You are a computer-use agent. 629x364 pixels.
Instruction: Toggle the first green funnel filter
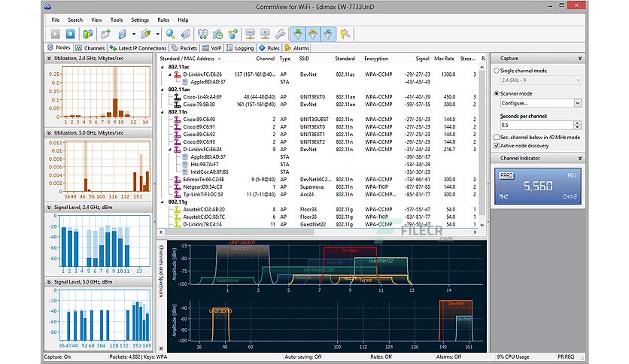(298, 35)
